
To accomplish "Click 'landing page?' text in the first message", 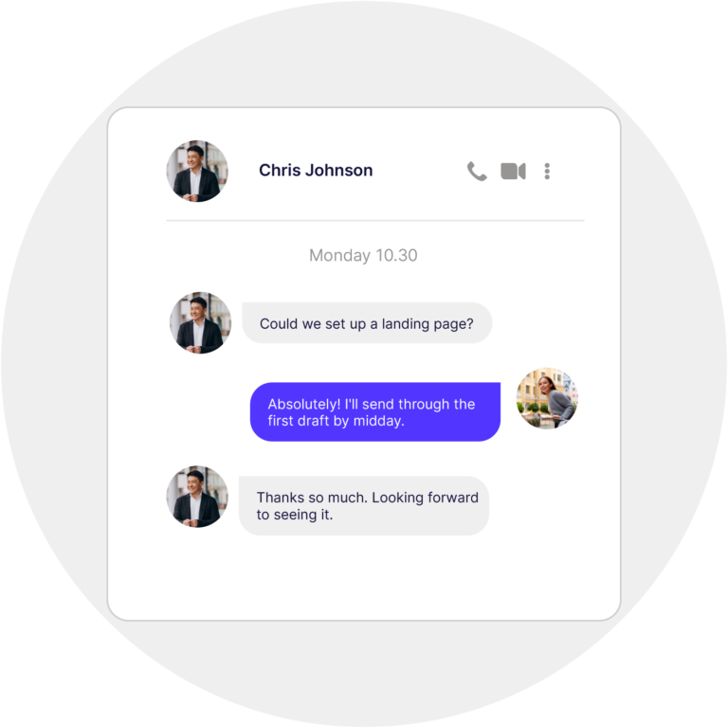I will 428,323.
